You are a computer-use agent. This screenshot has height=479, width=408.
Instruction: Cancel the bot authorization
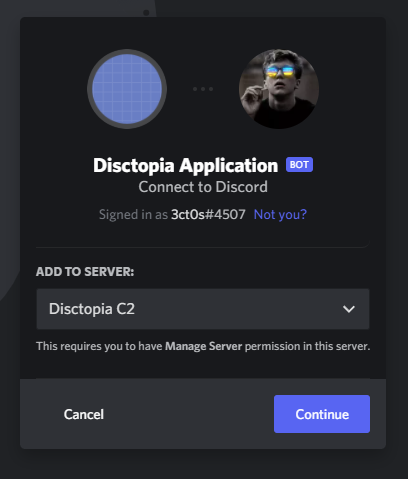click(x=84, y=414)
